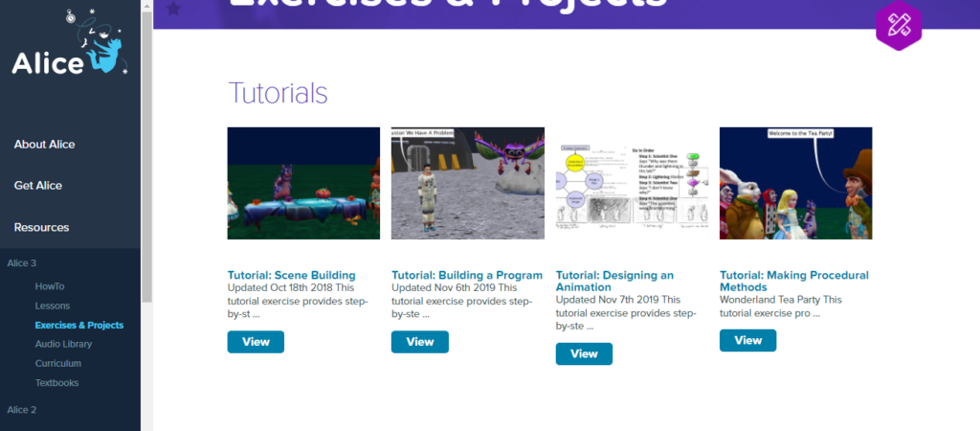Select Exercises & Projects sidebar link
The height and width of the screenshot is (431, 980).
79,326
